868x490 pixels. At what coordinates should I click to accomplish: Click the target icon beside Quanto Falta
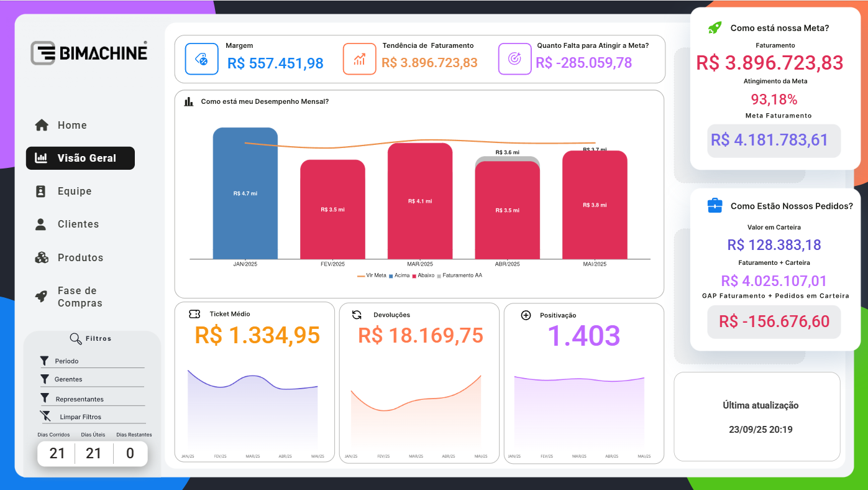click(514, 58)
